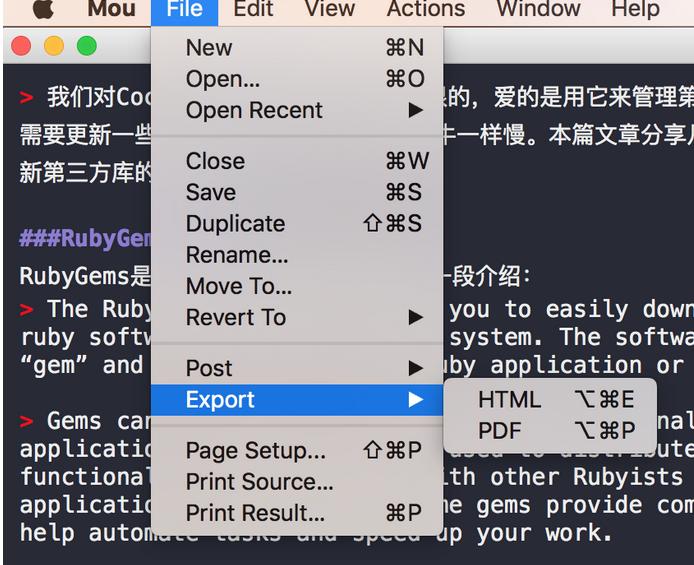Choose New from the File menu
The width and height of the screenshot is (694, 565).
(x=297, y=47)
